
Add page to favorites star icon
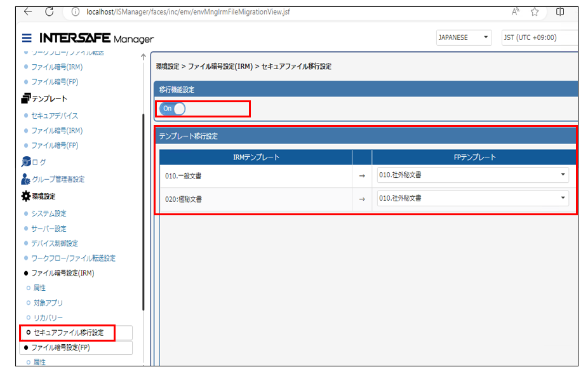point(535,12)
